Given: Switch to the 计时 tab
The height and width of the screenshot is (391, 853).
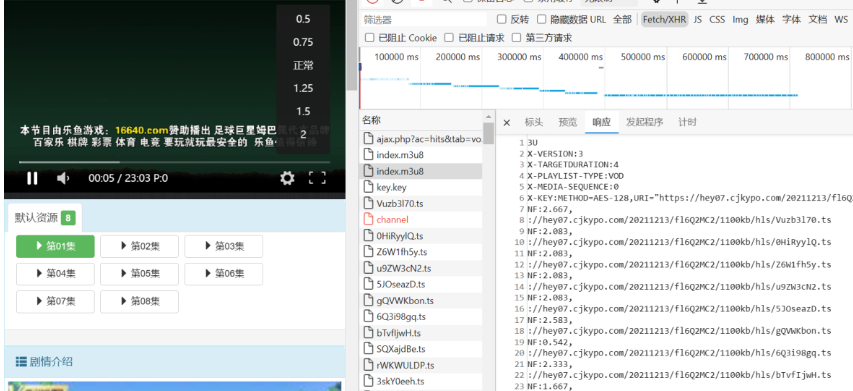Looking at the screenshot, I should click(687, 122).
